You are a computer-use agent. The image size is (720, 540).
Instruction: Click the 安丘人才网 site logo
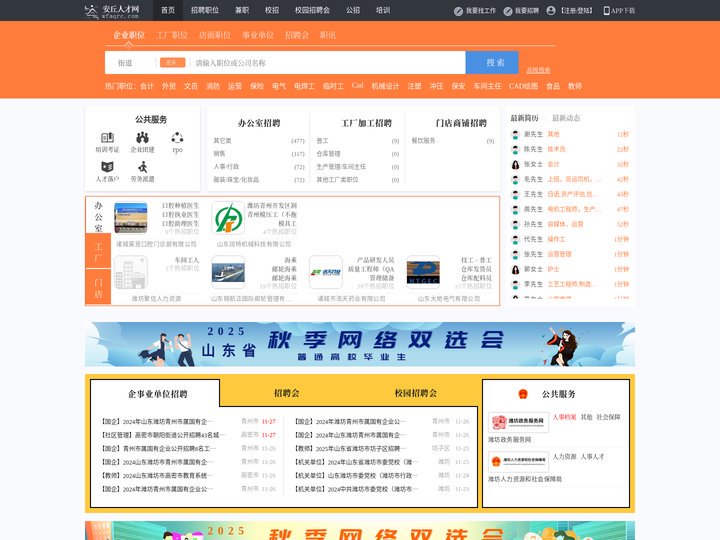click(112, 11)
